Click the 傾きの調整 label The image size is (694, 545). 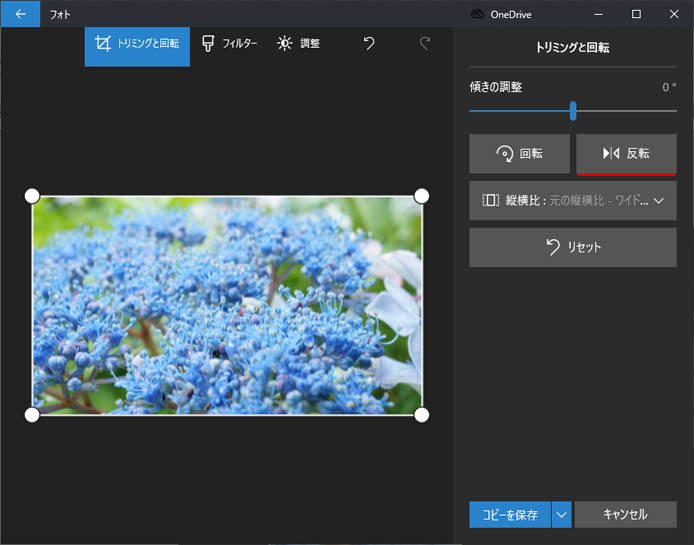point(496,87)
